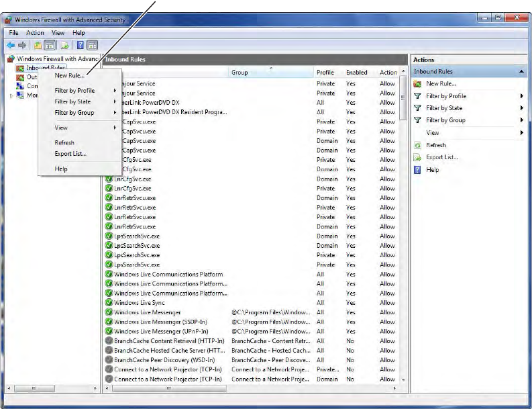Click the rule list vertical scrollbar thumb
The height and width of the screenshot is (409, 532).
coord(403,98)
